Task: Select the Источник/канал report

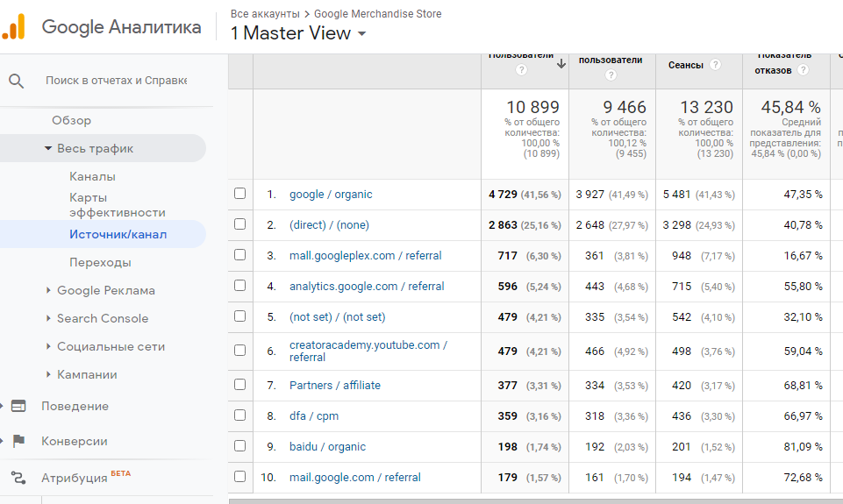Action: coord(118,234)
